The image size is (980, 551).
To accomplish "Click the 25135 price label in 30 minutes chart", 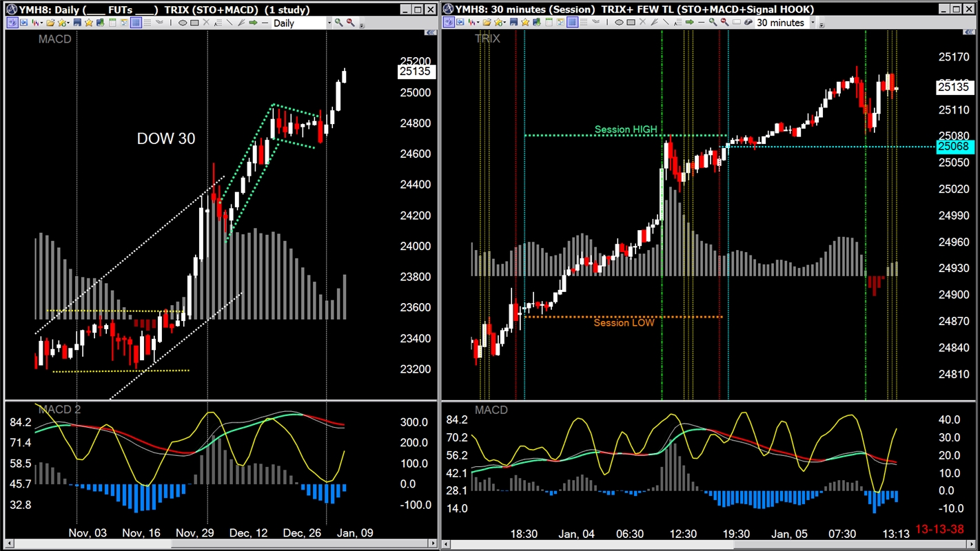I will pyautogui.click(x=954, y=87).
